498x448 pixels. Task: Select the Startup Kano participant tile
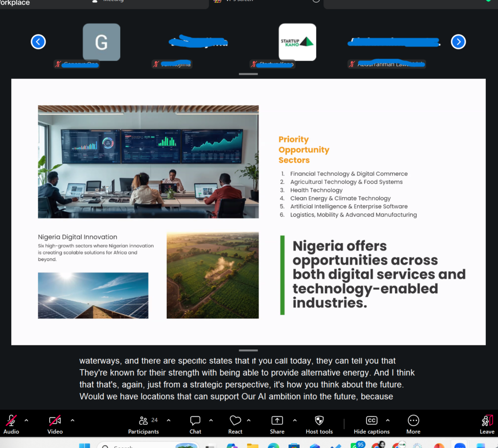coord(297,42)
